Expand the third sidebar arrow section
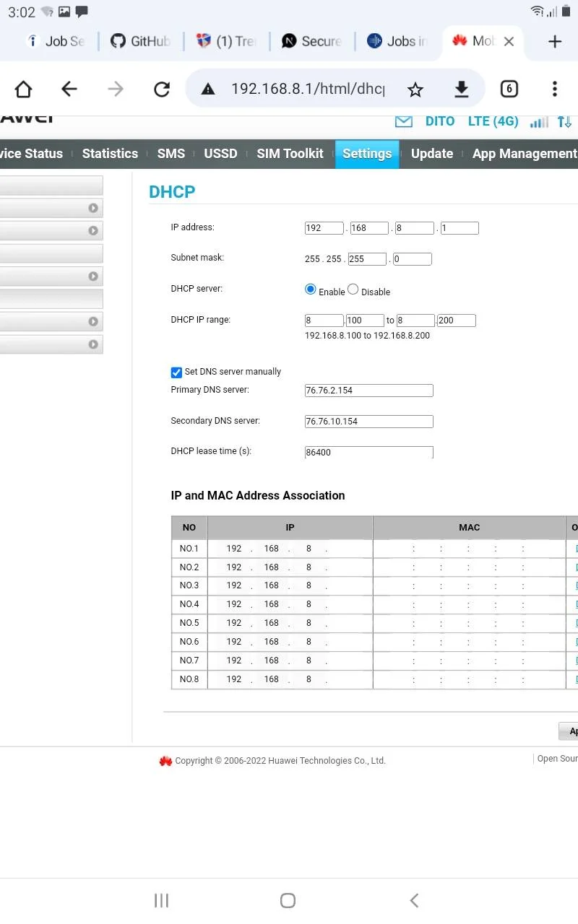The height and width of the screenshot is (924, 578). [93, 276]
